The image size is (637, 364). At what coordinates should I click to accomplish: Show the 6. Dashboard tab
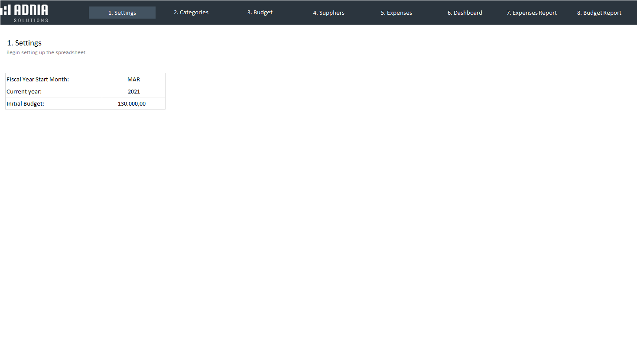(465, 13)
